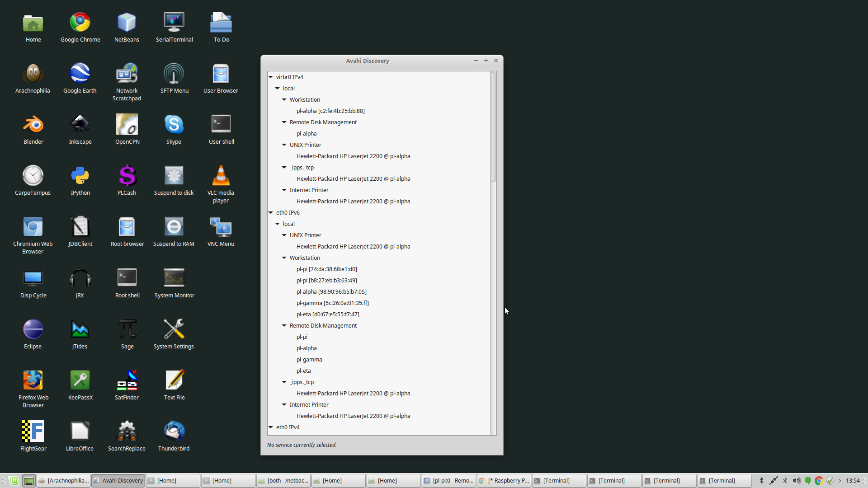The image size is (868, 488).
Task: Collapse Remote Disk Management under virbr0
Action: 284,122
